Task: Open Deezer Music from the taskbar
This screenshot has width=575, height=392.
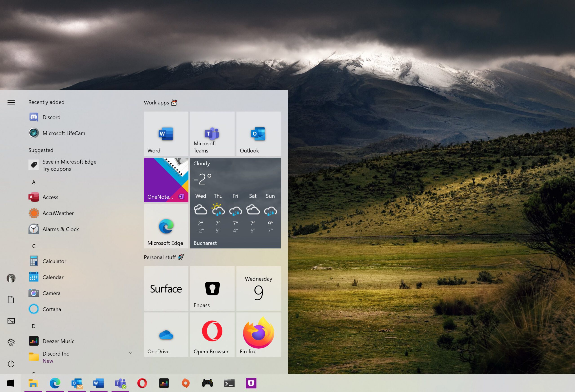Action: tap(164, 383)
